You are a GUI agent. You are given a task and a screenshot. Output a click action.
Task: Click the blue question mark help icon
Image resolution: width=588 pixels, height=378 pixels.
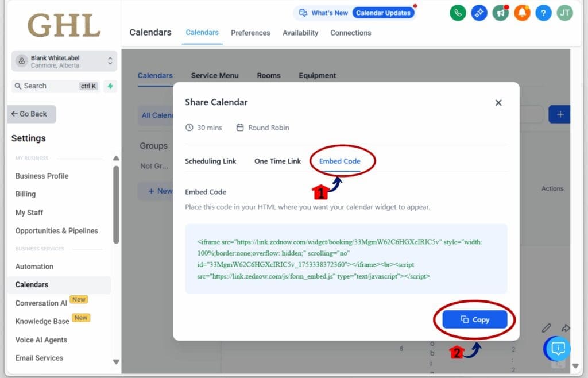543,13
